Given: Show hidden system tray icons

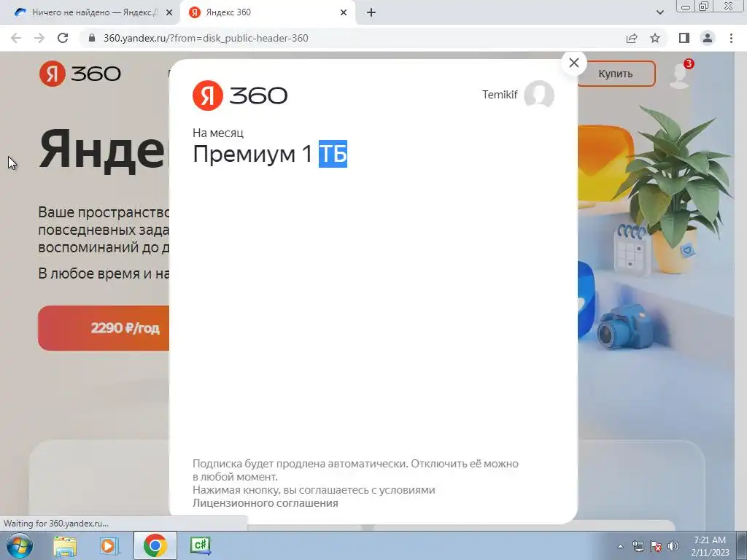Looking at the screenshot, I should pos(620,546).
